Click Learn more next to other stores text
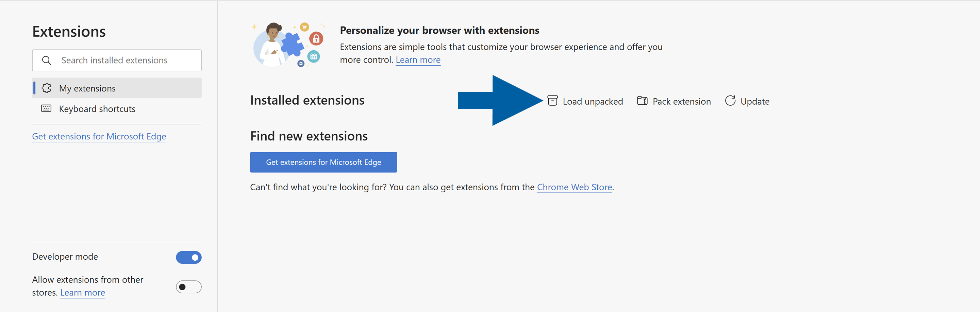The height and width of the screenshot is (312, 980). 82,292
